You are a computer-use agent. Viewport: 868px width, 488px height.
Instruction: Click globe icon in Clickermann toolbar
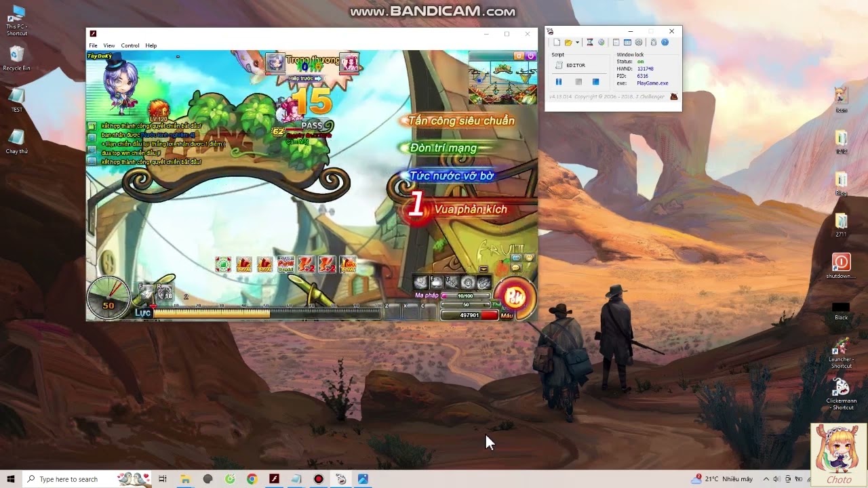[x=601, y=42]
